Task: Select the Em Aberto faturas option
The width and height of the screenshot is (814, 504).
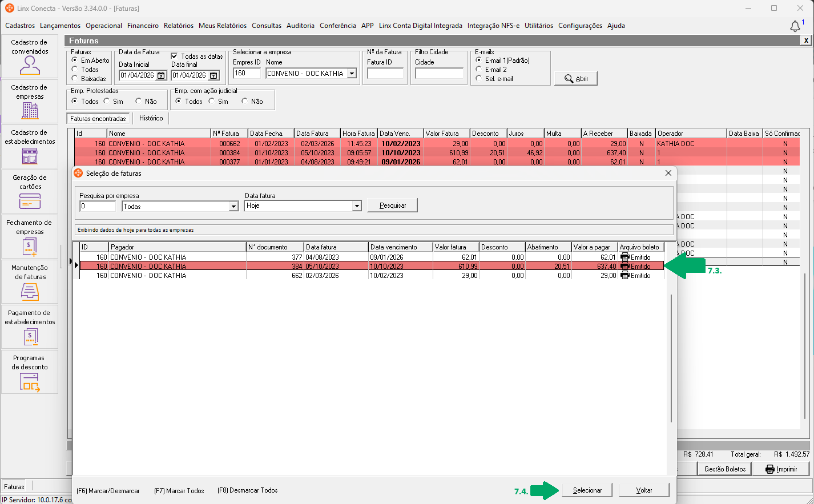Action: pos(74,60)
